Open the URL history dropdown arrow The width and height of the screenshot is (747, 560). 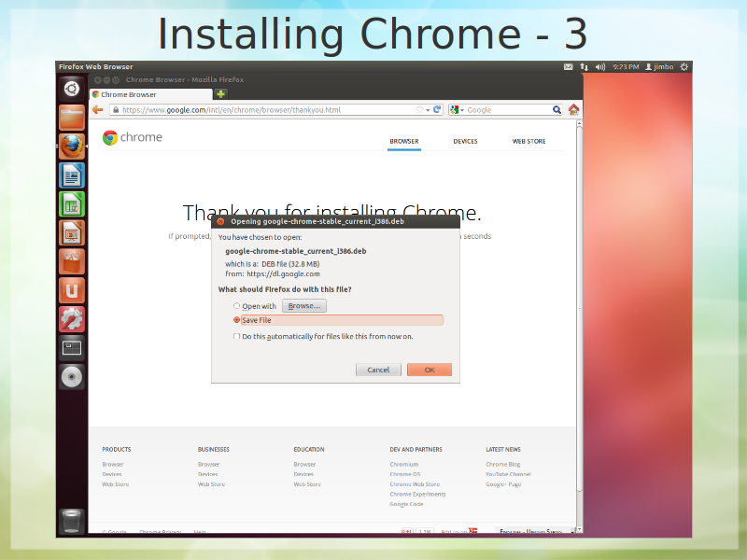[428, 110]
